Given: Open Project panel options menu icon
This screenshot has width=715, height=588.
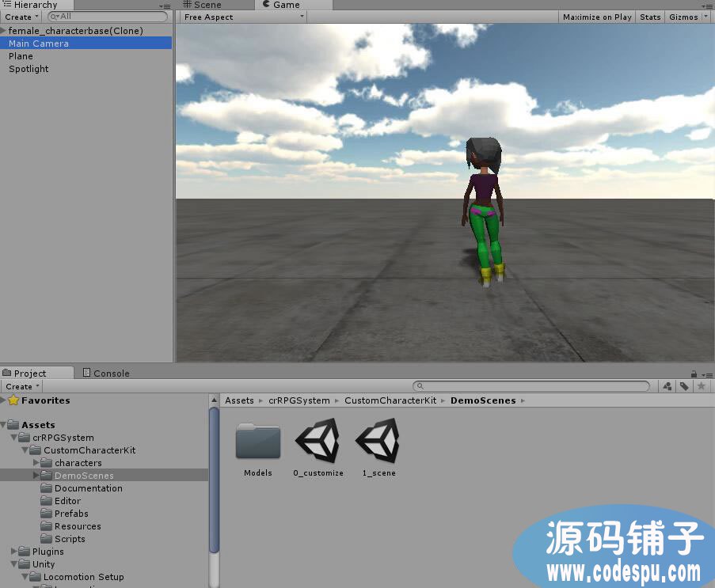Looking at the screenshot, I should [707, 375].
